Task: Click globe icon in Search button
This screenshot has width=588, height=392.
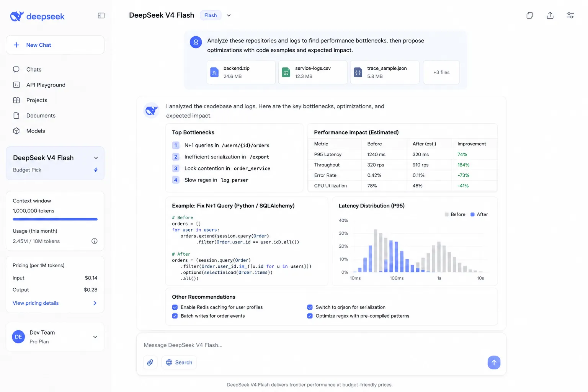Action: (x=169, y=363)
